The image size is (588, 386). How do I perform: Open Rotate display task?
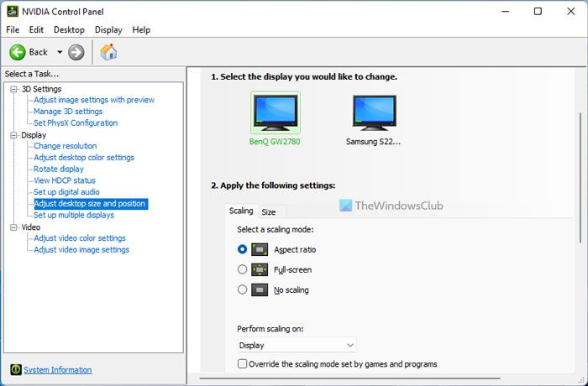[59, 169]
